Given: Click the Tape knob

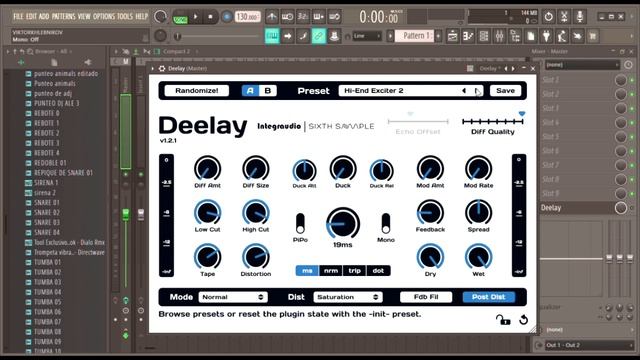Looking at the screenshot, I should click(207, 257).
